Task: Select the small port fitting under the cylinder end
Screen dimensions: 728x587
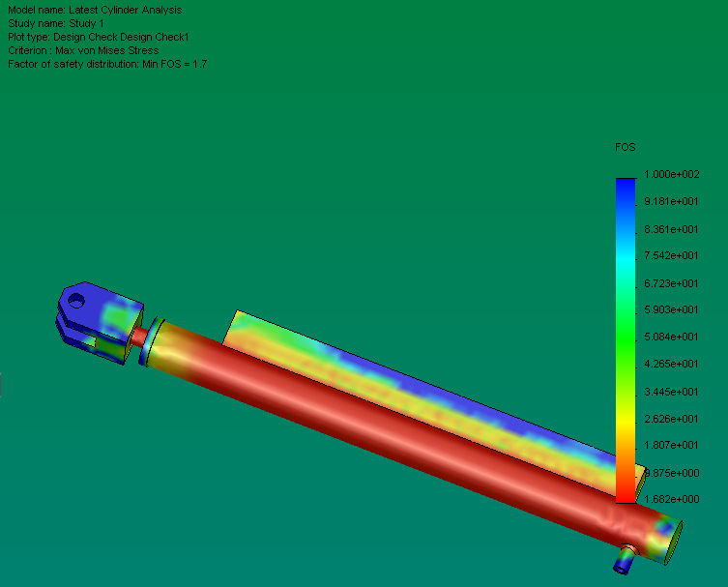Action: (625, 560)
